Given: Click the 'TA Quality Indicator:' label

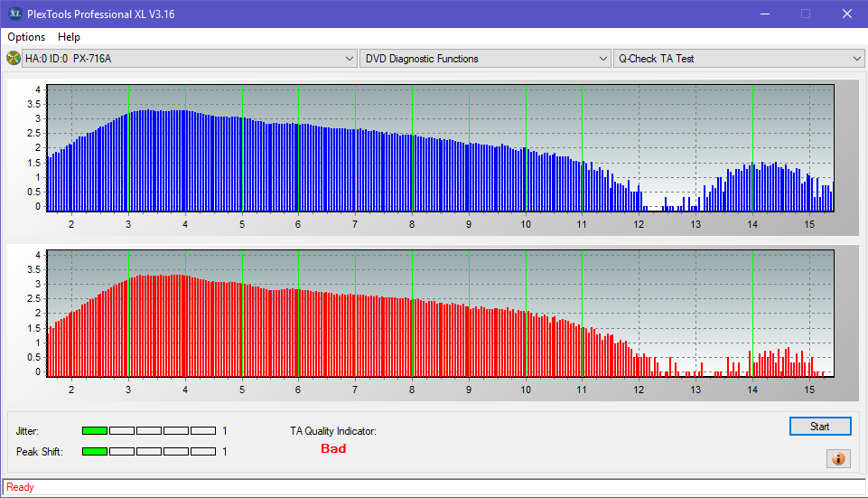Looking at the screenshot, I should (x=333, y=431).
